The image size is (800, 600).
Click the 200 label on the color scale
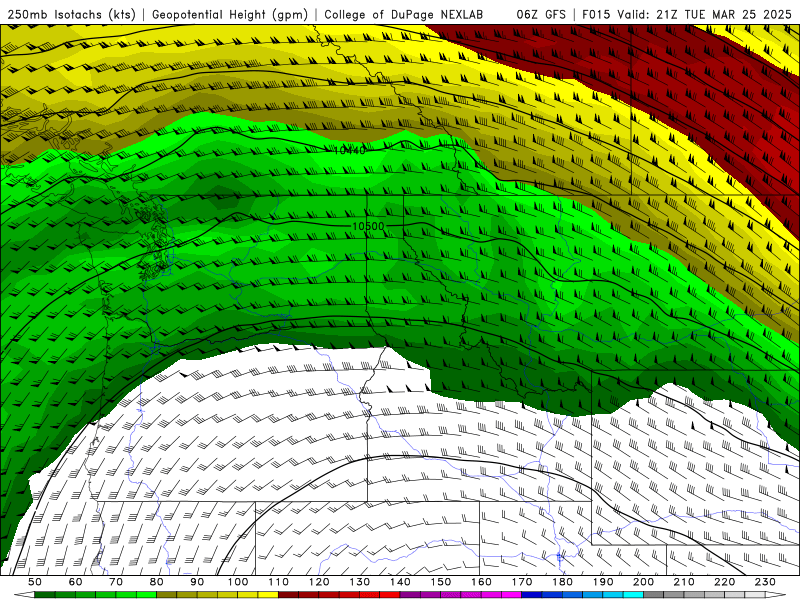point(644,582)
